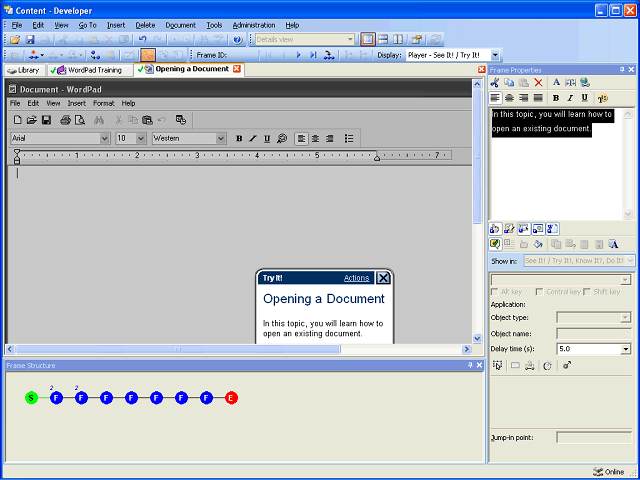640x480 pixels.
Task: Open the Document menu
Action: point(180,25)
